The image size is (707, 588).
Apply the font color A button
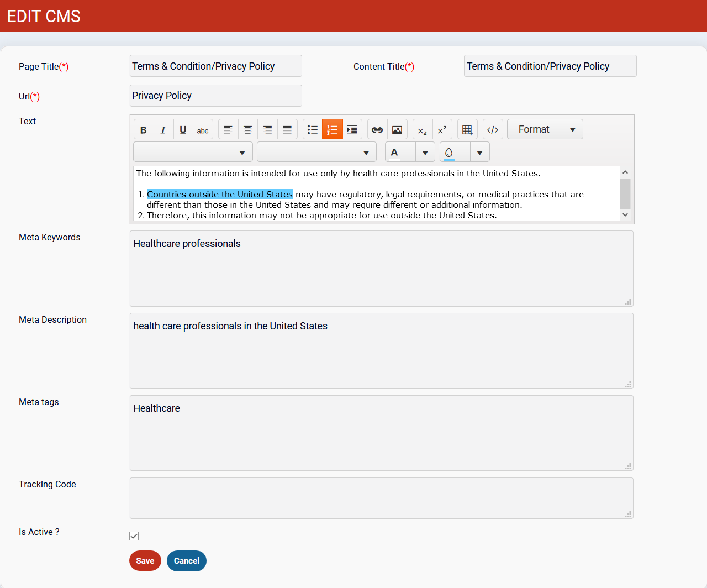tap(400, 152)
